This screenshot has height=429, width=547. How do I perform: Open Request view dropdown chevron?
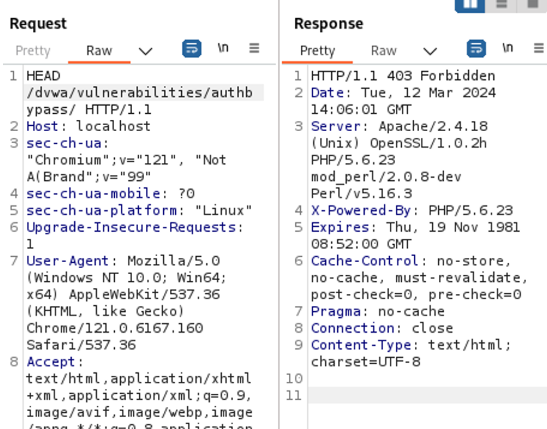145,51
